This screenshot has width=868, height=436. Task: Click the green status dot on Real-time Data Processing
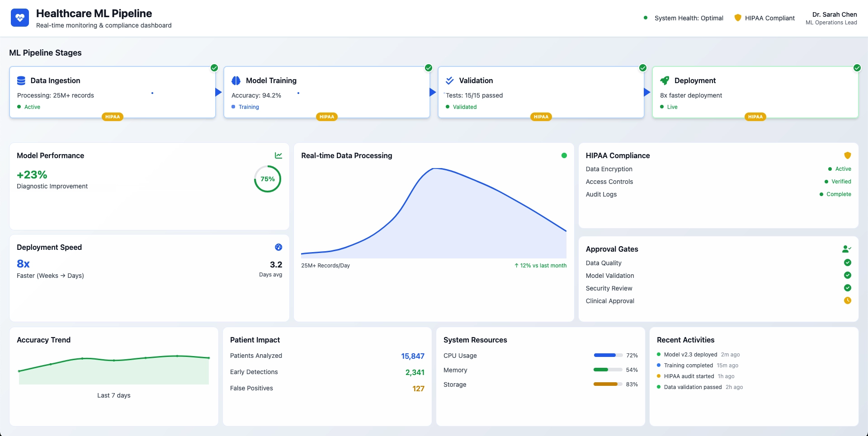(564, 155)
